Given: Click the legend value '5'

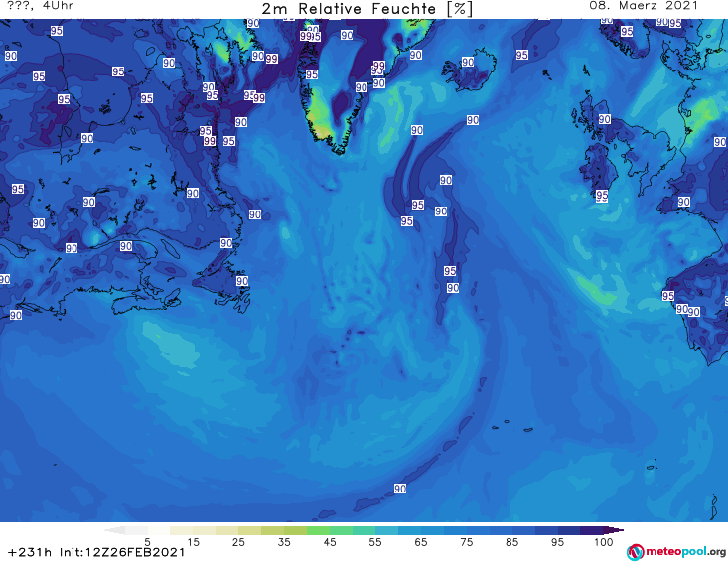Looking at the screenshot, I should point(147,542).
